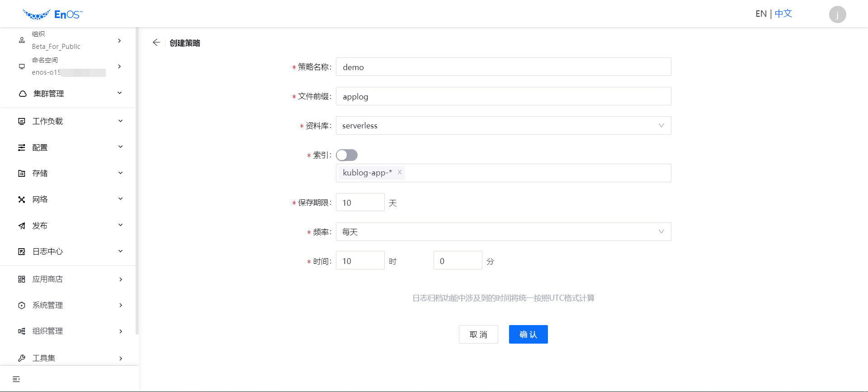Expand the 集群管理 menu
The width and height of the screenshot is (868, 392).
[x=68, y=94]
